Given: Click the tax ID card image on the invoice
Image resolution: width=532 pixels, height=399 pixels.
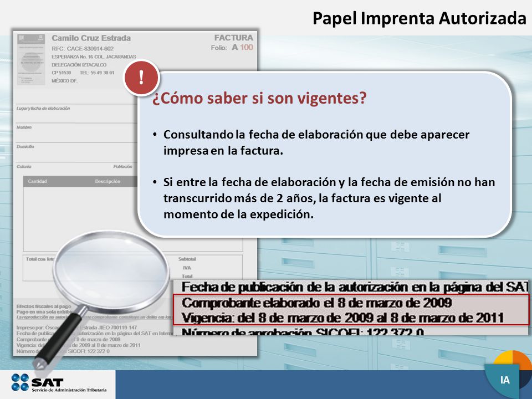Looking at the screenshot, I should point(31,59).
